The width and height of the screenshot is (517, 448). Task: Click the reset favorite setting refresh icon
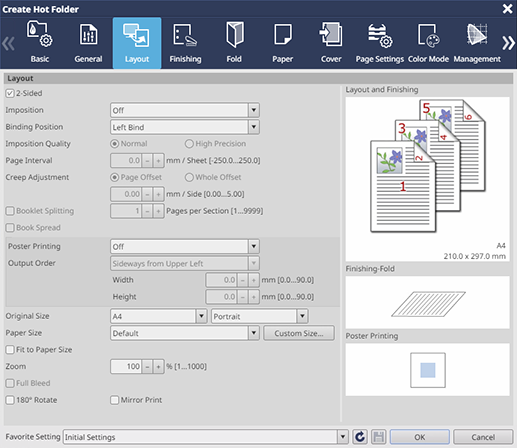click(x=360, y=437)
